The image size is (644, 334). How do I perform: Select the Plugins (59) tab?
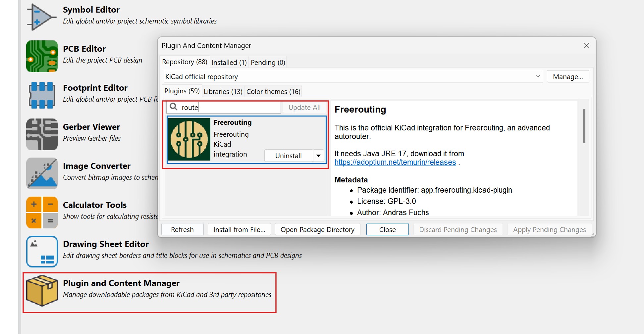[x=182, y=91]
